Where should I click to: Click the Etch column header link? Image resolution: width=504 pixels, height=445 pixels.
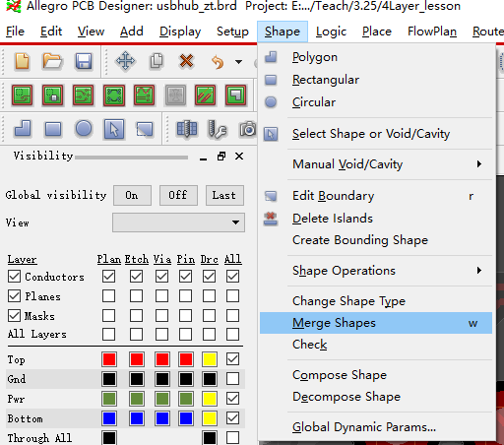pyautogui.click(x=137, y=259)
